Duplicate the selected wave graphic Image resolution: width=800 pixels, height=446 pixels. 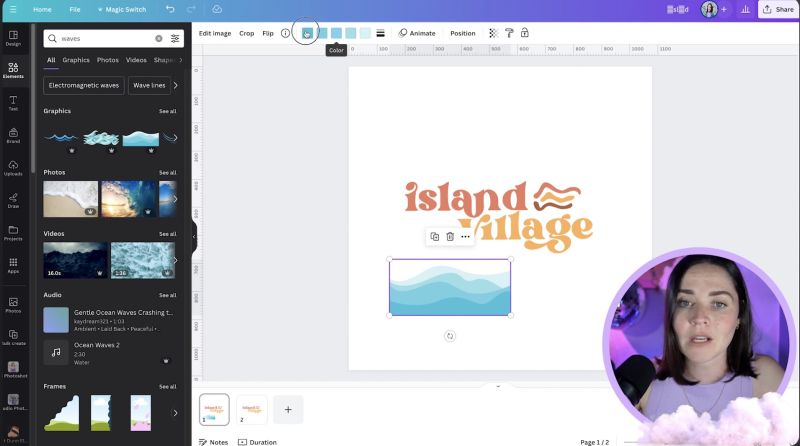[435, 236]
